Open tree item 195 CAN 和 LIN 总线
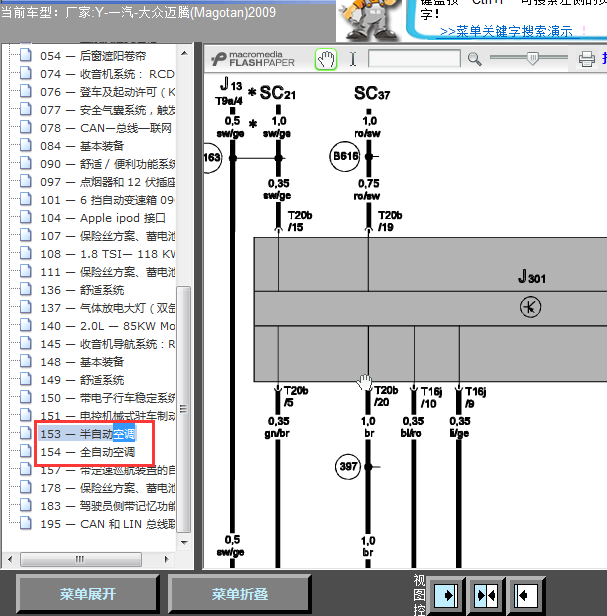Viewport: 607px width, 616px height. click(107, 524)
